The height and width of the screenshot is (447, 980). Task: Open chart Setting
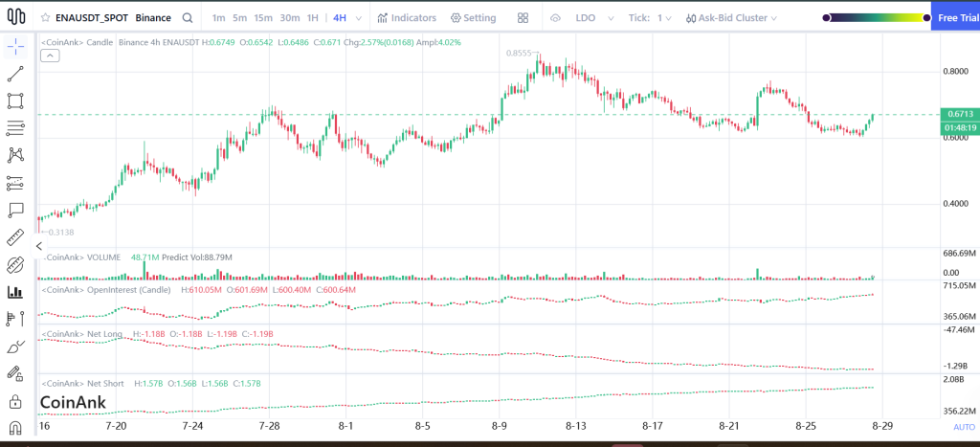click(x=473, y=17)
